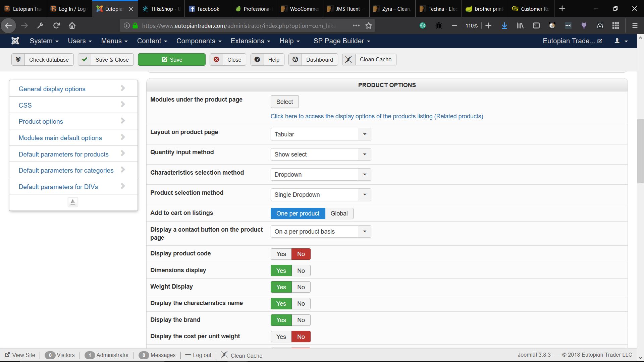Click the vertical page scrollbar thumb
The height and width of the screenshot is (362, 644).
click(640, 151)
